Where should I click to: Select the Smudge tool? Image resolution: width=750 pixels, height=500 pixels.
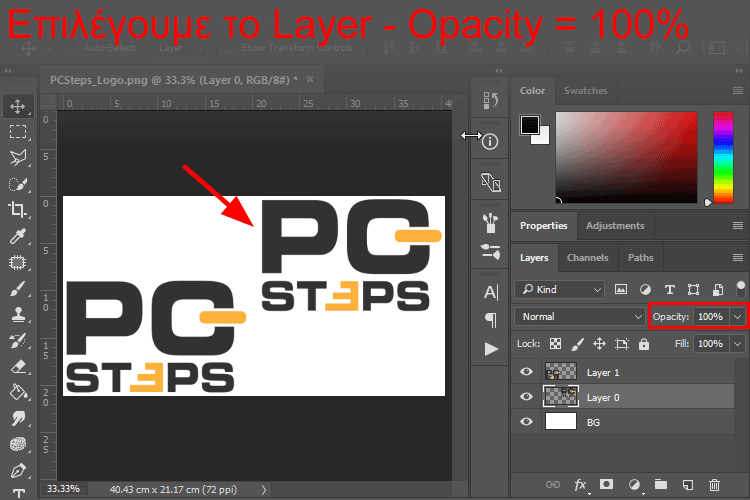coord(18,419)
